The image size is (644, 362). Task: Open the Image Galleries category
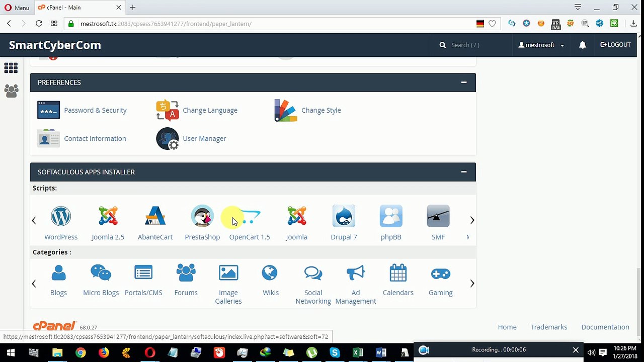[228, 273]
